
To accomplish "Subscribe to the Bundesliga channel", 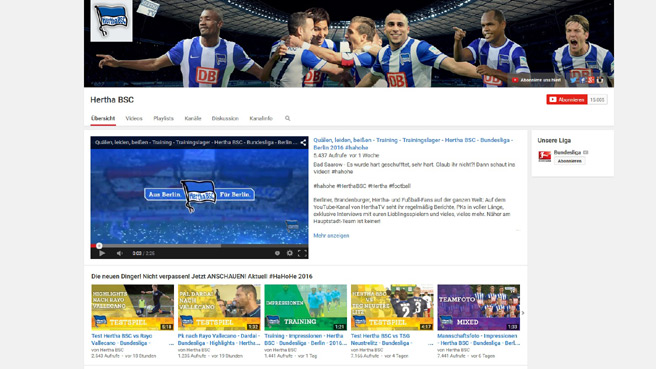I will click(569, 161).
